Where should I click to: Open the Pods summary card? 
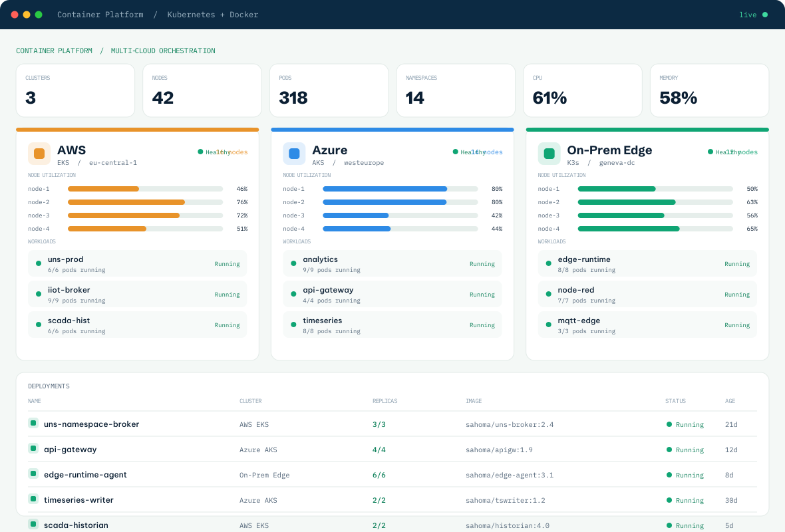tap(329, 90)
